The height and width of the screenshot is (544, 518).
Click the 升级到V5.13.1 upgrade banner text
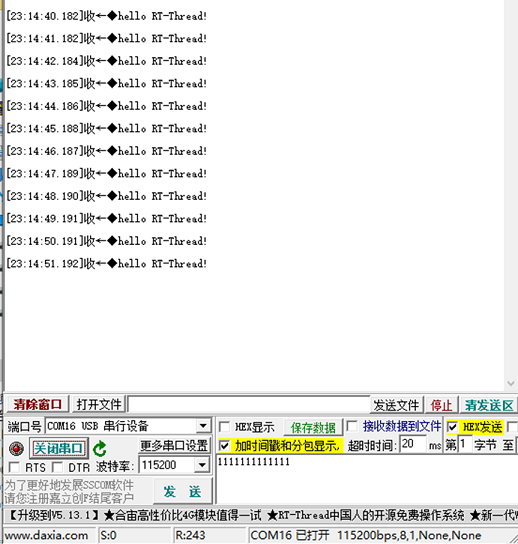click(x=53, y=515)
